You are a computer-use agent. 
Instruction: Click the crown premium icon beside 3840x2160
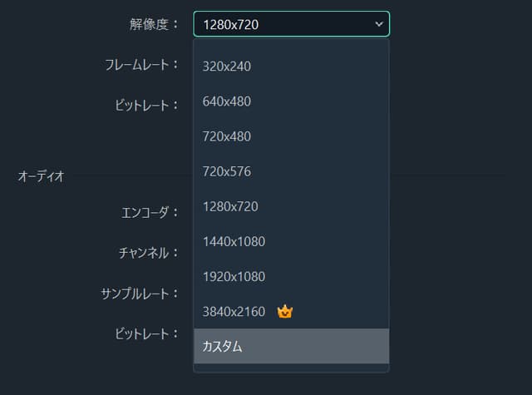tap(284, 312)
